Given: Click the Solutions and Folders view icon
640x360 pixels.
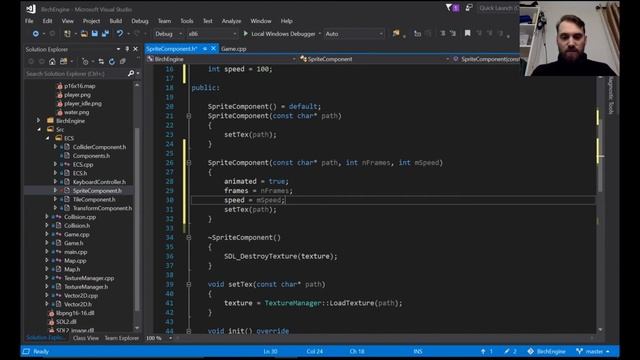Looking at the screenshot, I should click(x=64, y=62).
